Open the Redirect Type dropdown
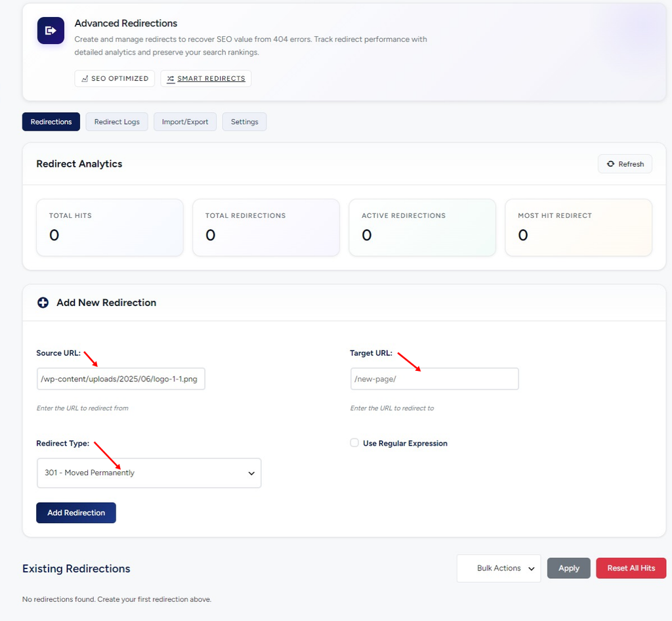Image resolution: width=672 pixels, height=621 pixels. click(149, 473)
